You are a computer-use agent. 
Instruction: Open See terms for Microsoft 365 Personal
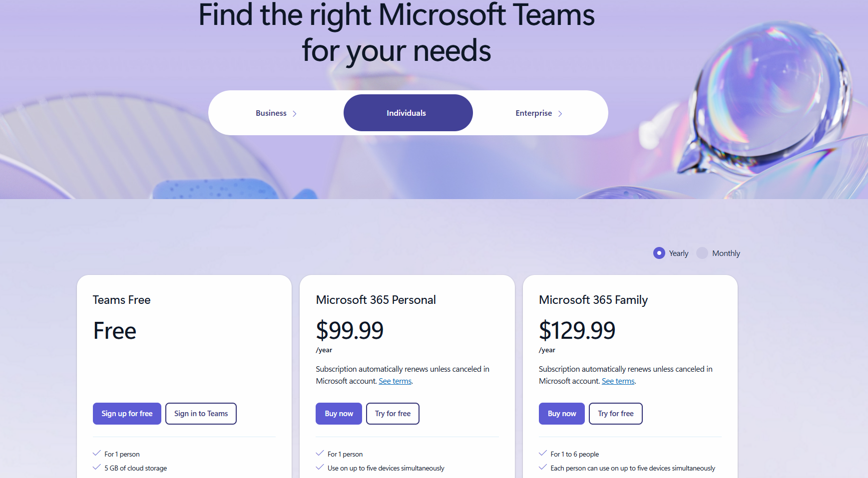pos(395,381)
